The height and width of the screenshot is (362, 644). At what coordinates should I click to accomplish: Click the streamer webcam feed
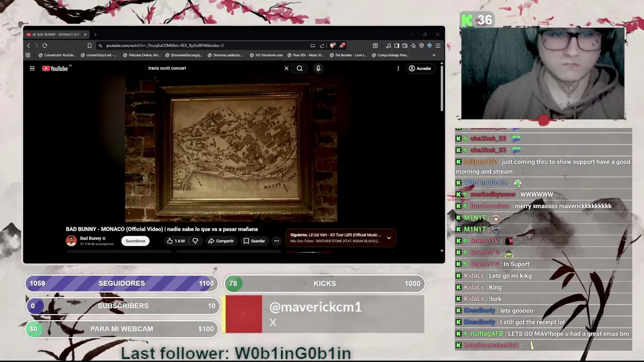point(543,73)
